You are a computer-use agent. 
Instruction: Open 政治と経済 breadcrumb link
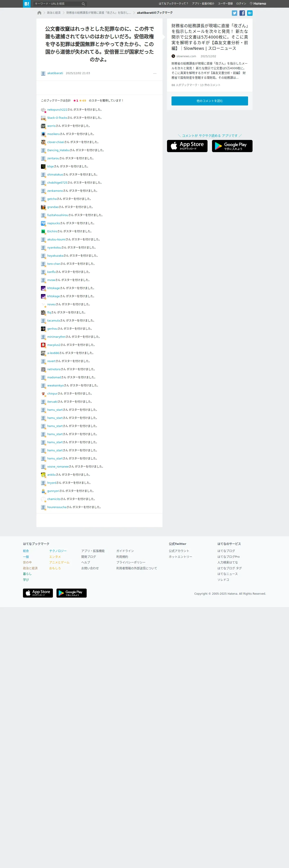click(54, 13)
